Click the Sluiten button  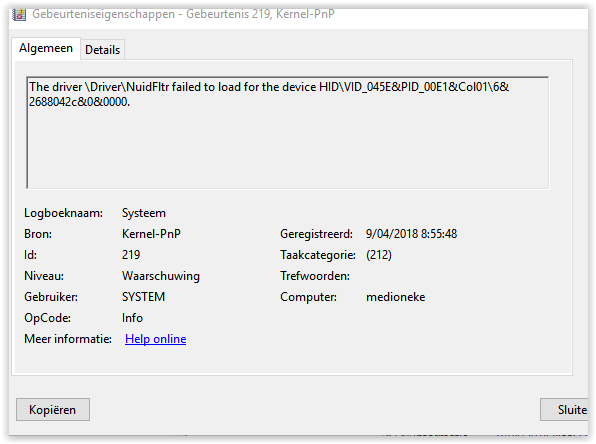click(564, 409)
